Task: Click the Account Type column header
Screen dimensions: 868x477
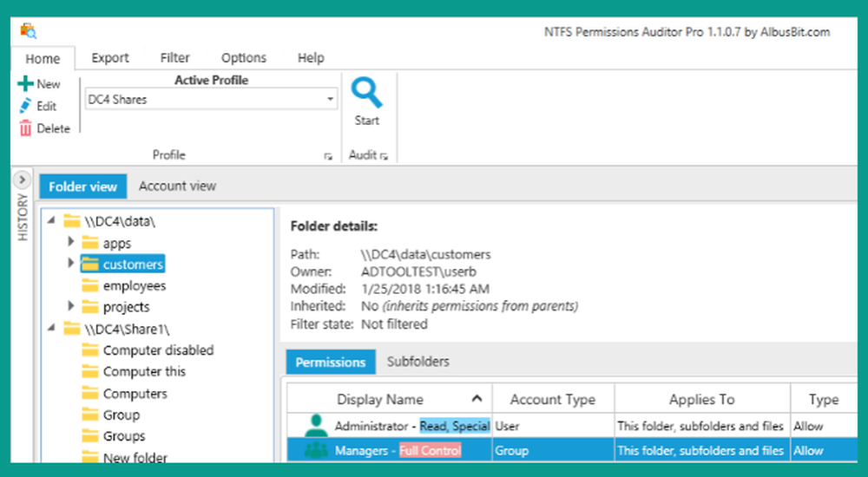Action: coord(552,399)
